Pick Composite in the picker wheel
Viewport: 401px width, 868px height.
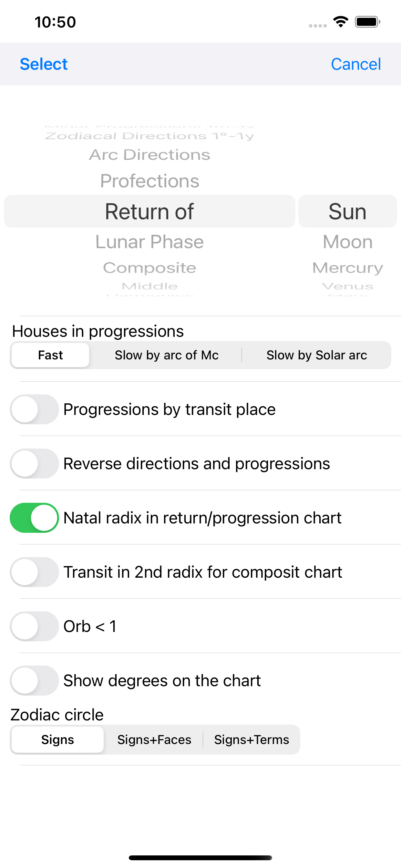(x=149, y=268)
